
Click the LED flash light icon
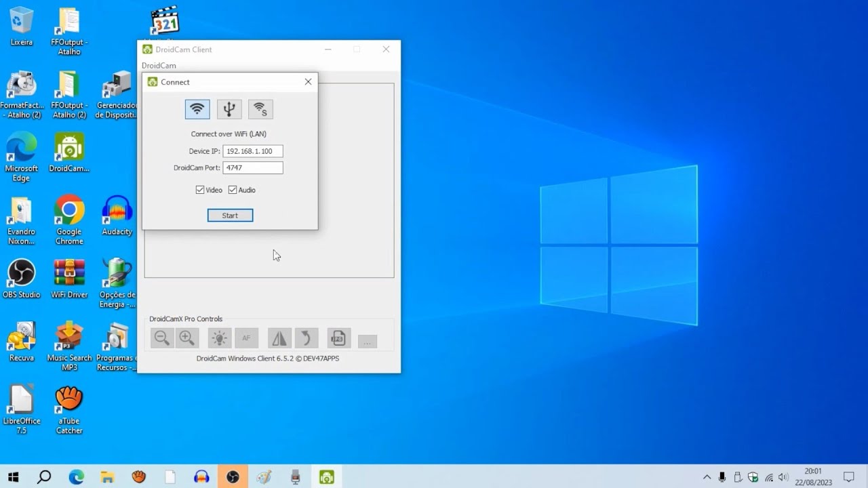coord(219,338)
